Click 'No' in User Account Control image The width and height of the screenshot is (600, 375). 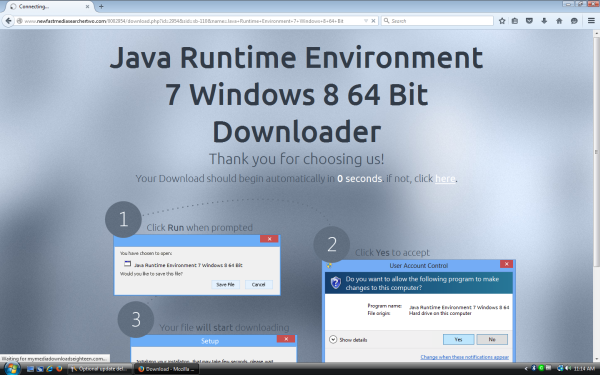[x=492, y=339]
